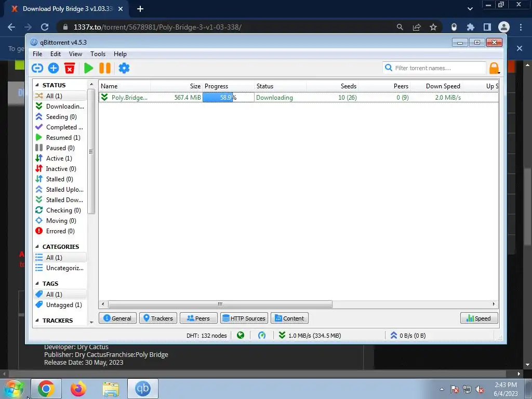This screenshot has height=399, width=532.
Task: Select the Uncategorized category filter
Action: (x=60, y=268)
